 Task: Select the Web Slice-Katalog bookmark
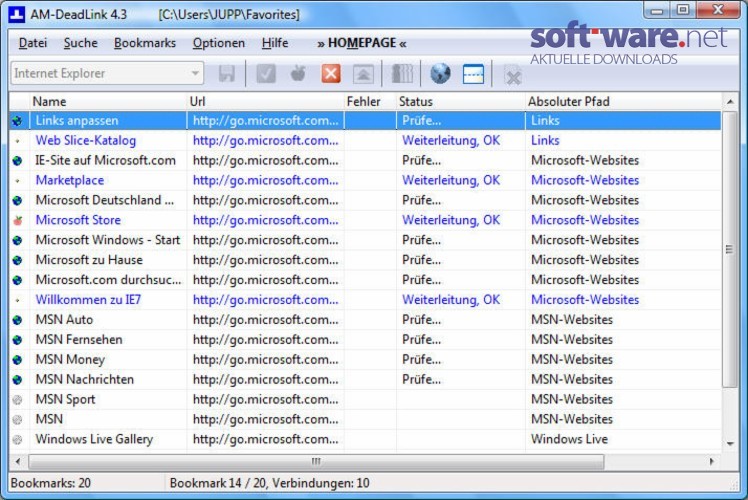coord(86,141)
